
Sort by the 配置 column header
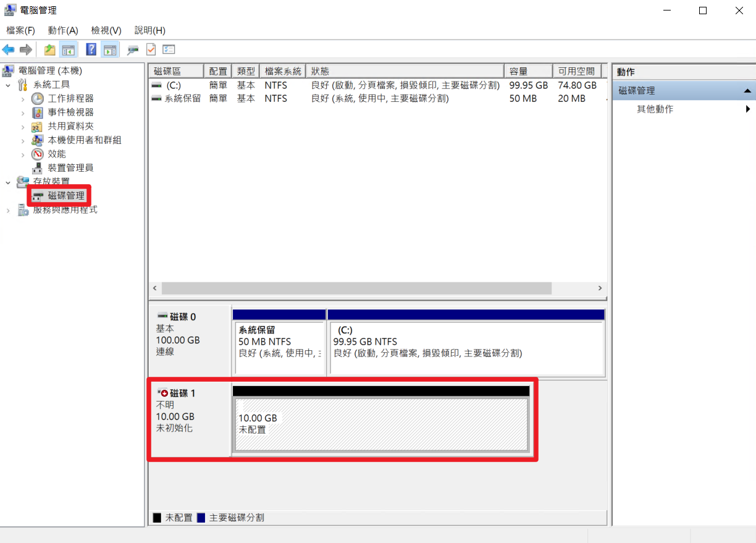(219, 72)
